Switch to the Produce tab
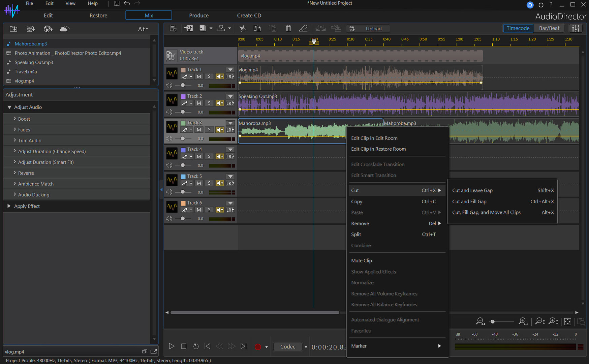This screenshot has height=364, width=589. [199, 16]
